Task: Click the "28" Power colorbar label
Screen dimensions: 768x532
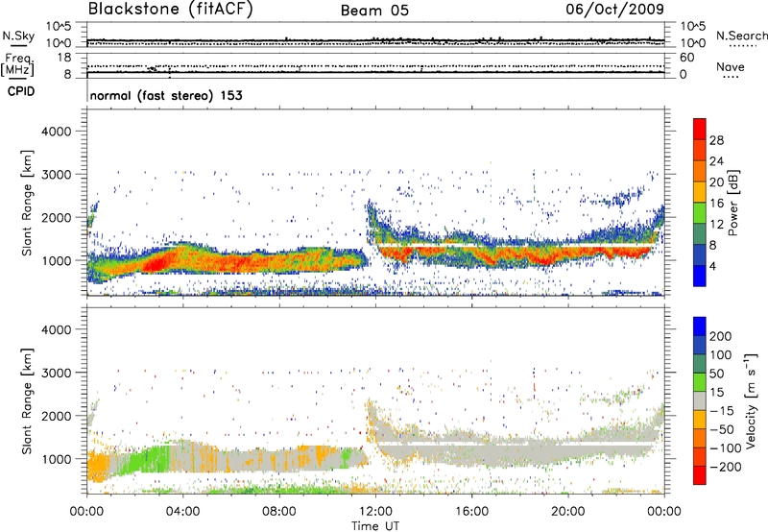Action: pos(716,140)
